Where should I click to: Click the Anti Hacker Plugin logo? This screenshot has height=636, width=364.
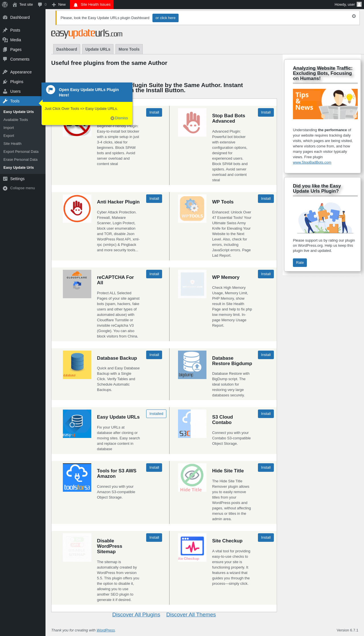coord(77,209)
